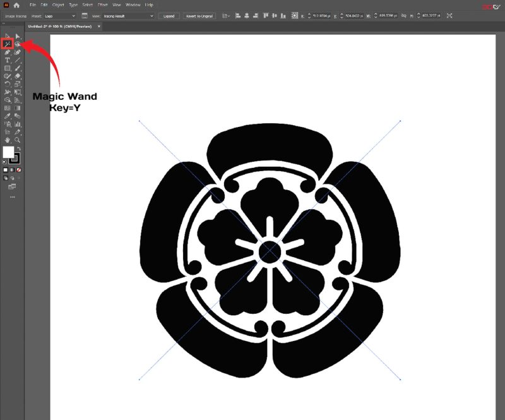This screenshot has height=420, width=505.
Task: Open the Type menu
Action: click(x=73, y=5)
